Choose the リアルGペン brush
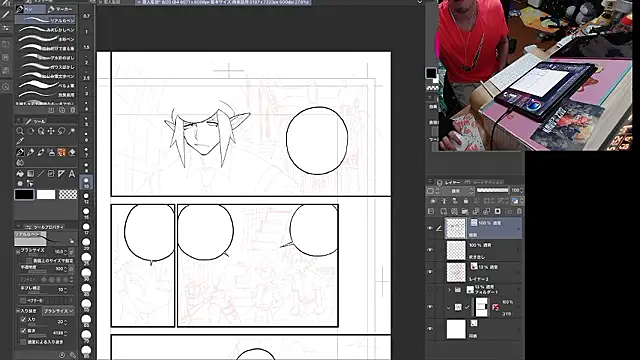 coord(46,20)
